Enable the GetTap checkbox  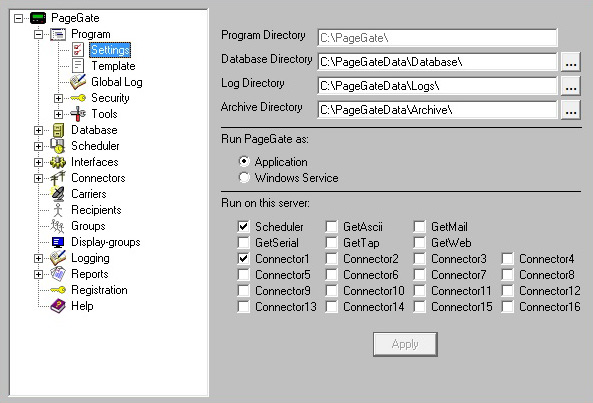tap(332, 242)
